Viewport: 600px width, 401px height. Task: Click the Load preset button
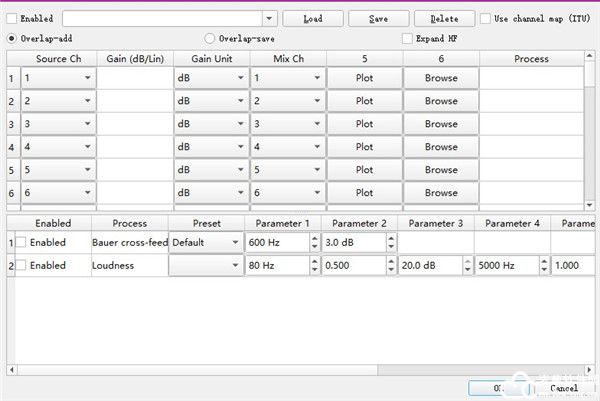pos(312,18)
